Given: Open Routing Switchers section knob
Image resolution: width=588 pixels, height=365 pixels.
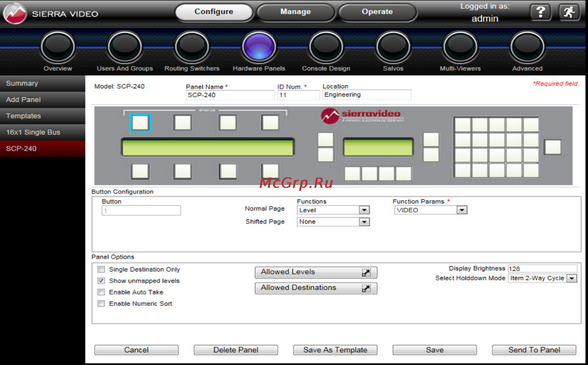Looking at the screenshot, I should [x=192, y=47].
